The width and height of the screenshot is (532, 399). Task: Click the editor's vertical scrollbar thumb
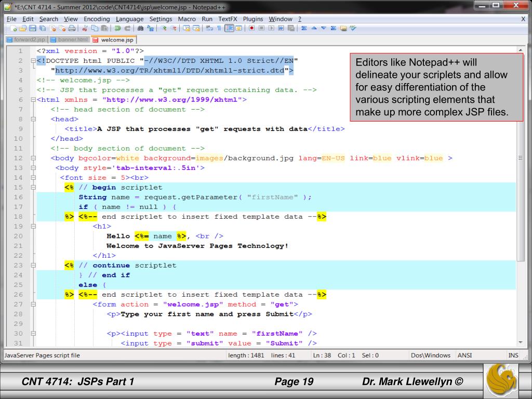point(521,157)
